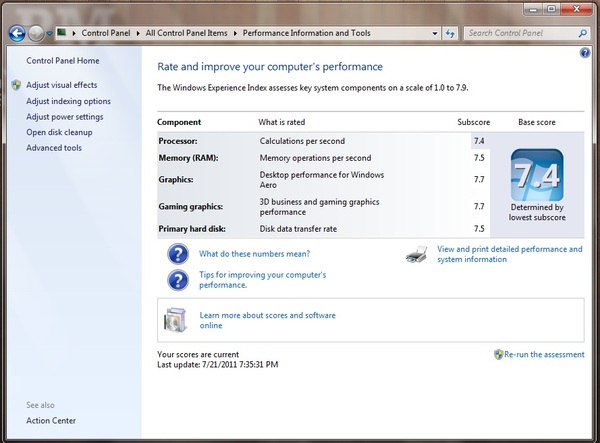The width and height of the screenshot is (600, 443).
Task: Minimize the Control Panel window
Action: [534, 9]
